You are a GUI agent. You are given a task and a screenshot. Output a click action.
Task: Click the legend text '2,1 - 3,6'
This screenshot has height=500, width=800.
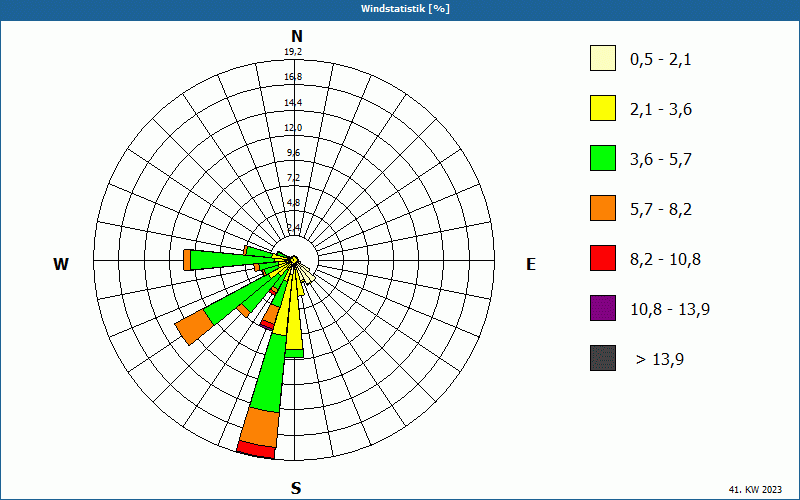tap(661, 110)
